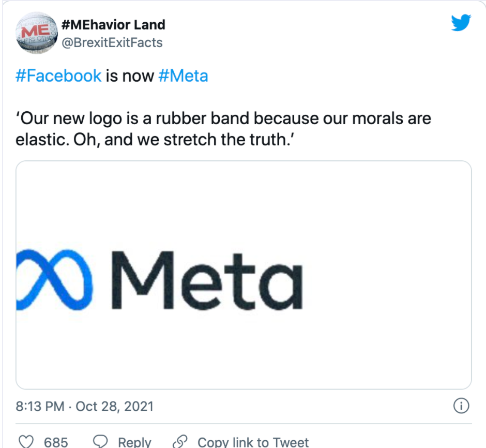Click the Reply speech bubble icon
Viewport: 486px width, 448px height.
(99, 442)
